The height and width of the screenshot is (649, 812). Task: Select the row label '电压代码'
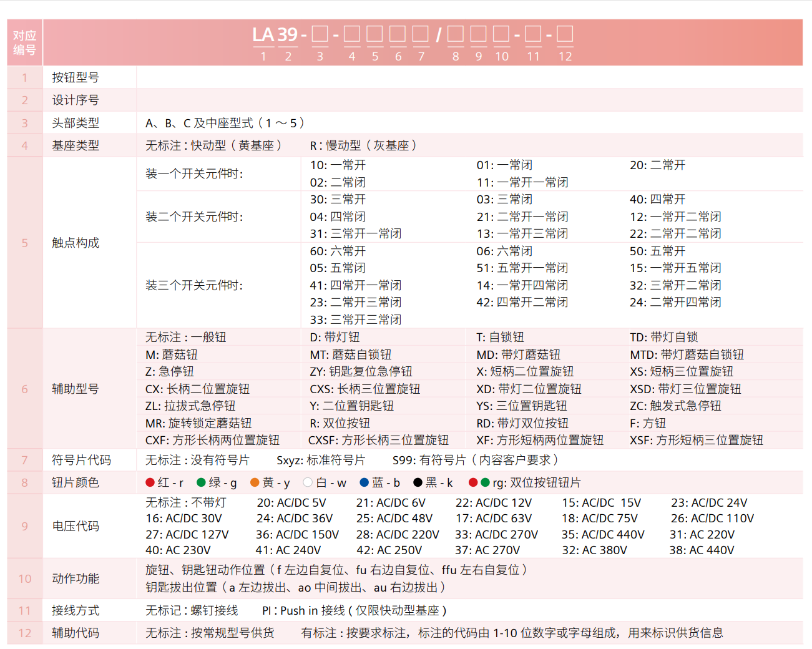click(x=76, y=526)
